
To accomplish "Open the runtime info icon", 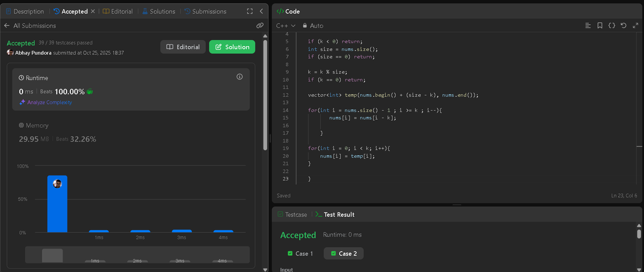I will (239, 77).
